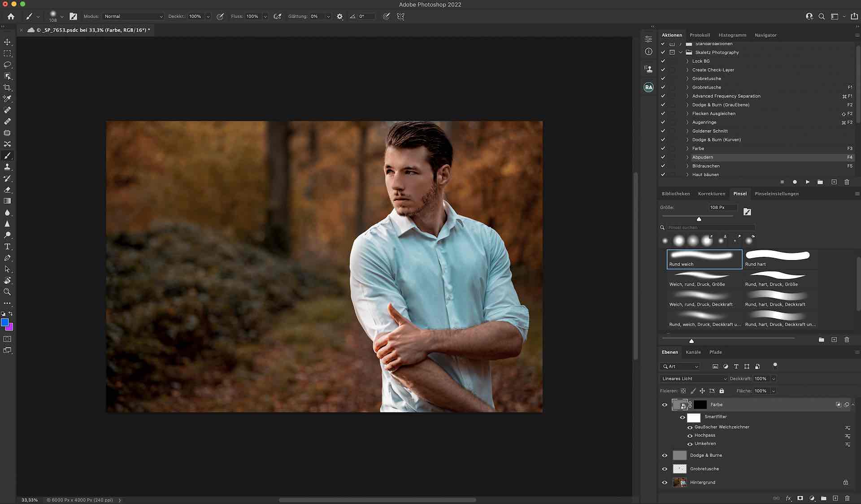Switch to the Protokoll tab
This screenshot has height=504, width=861.
(700, 35)
